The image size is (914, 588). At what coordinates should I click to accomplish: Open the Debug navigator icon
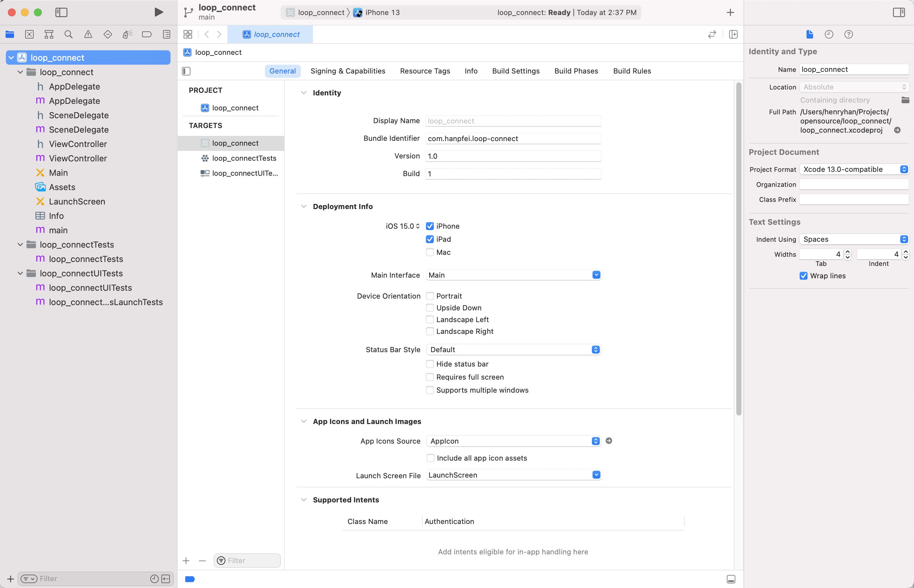coord(127,34)
